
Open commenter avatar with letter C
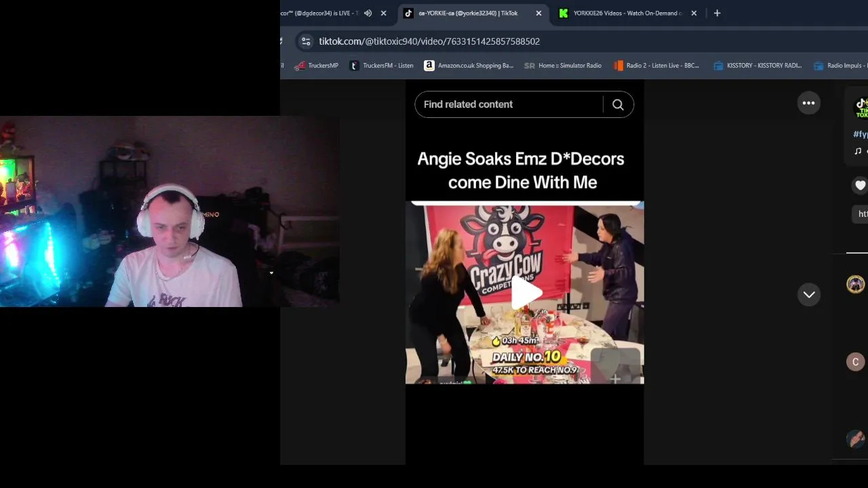855,362
